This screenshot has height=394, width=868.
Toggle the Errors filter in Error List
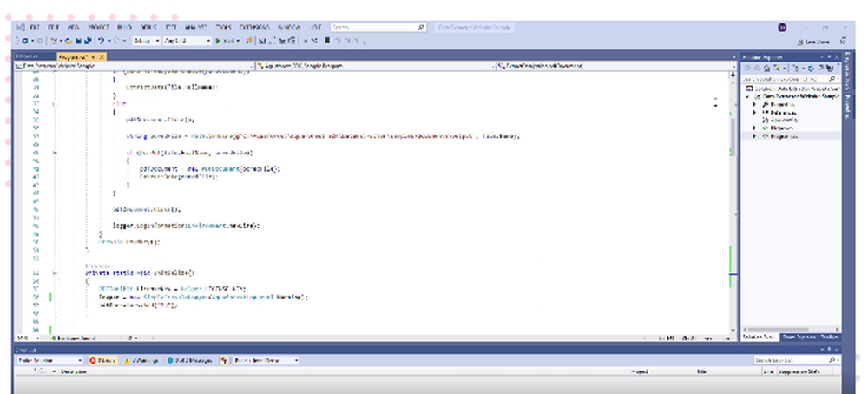click(x=102, y=360)
